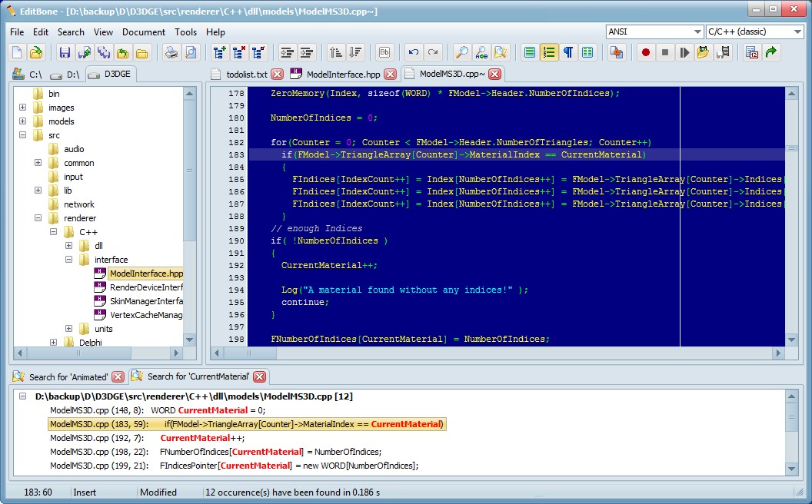Add a tree node with the green plus icon
The height and width of the screenshot is (504, 812).
click(x=220, y=52)
